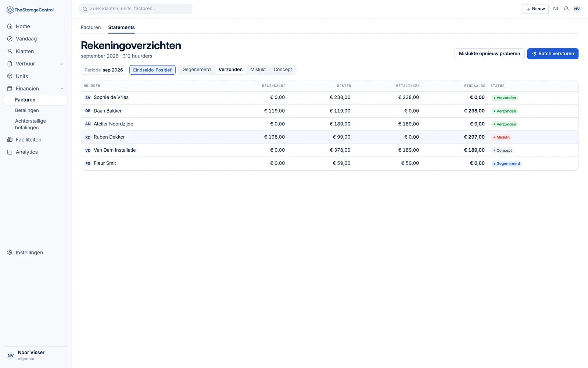Click the Nieuw button
The width and height of the screenshot is (588, 368).
point(535,9)
